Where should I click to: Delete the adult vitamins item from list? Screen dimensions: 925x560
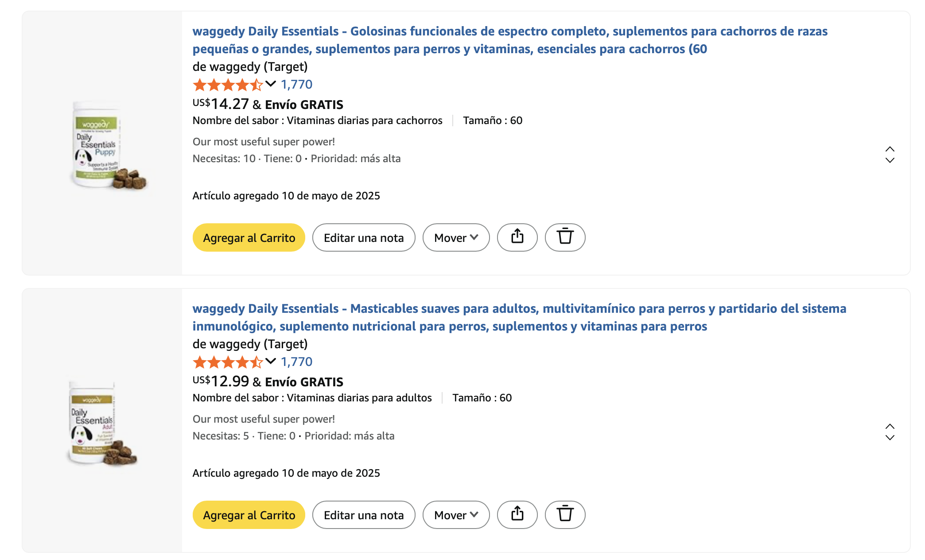click(x=565, y=515)
